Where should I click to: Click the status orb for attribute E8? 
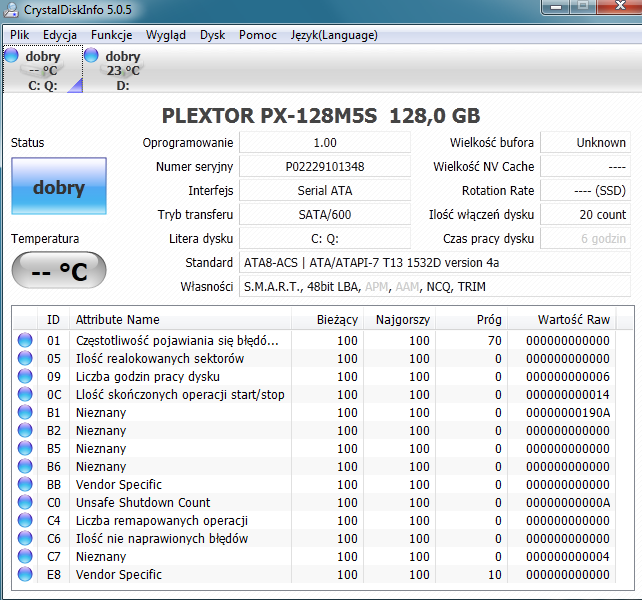pos(25,574)
